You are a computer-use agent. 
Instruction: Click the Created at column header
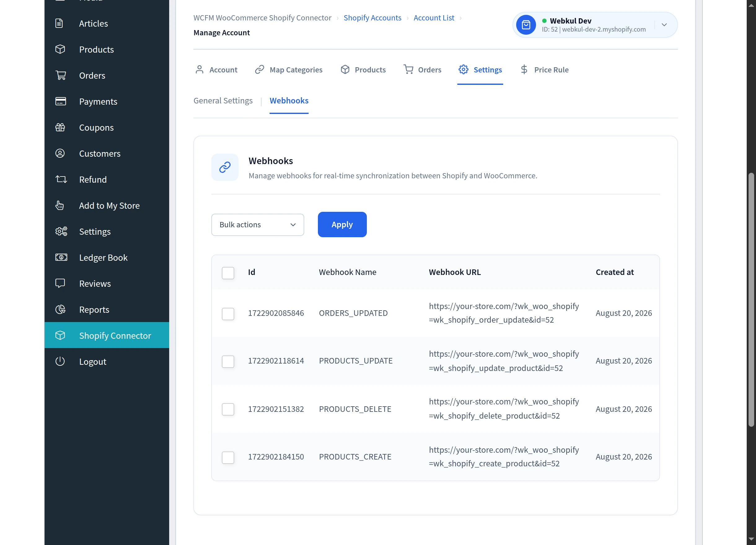[615, 272]
